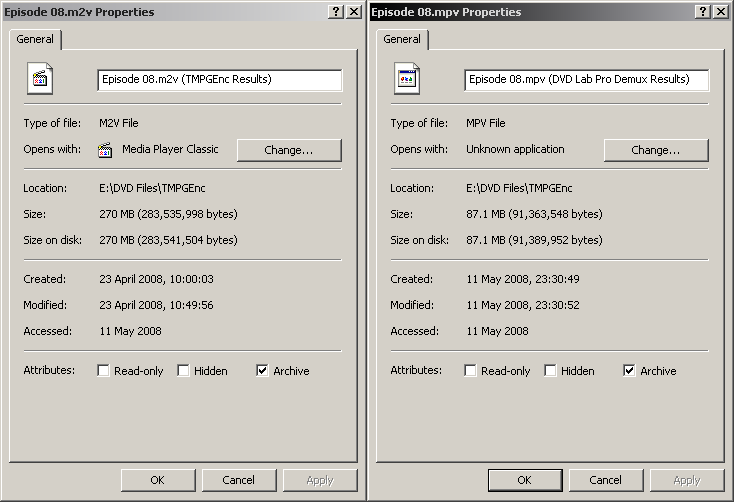
Task: Click the help button in m2v Properties
Action: pos(336,12)
